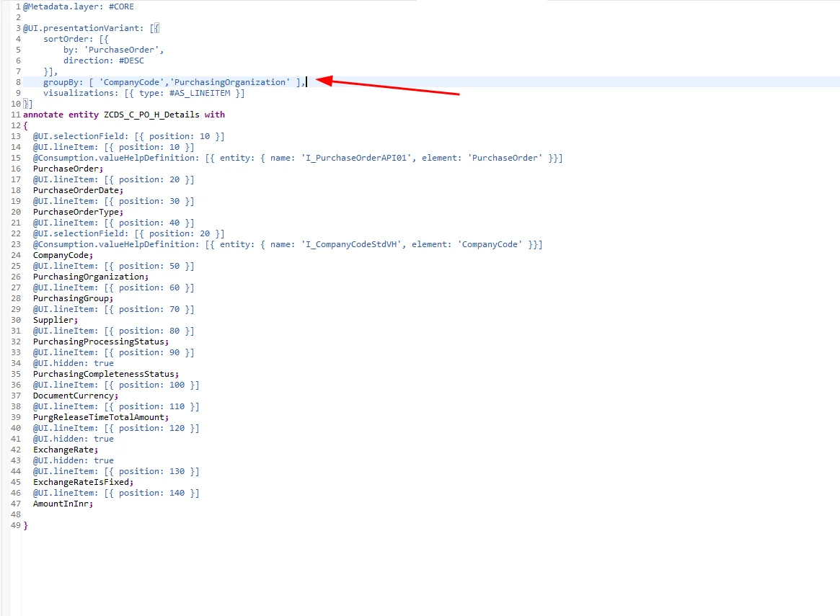
Task: Click the 'PurchaseOrderDate;' field
Action: click(78, 190)
